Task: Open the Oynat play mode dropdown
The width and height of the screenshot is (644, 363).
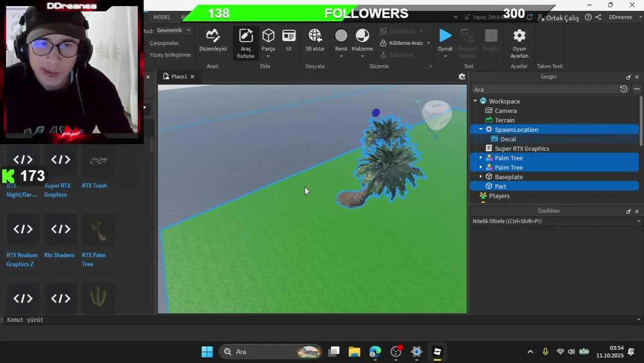Action: pyautogui.click(x=445, y=56)
